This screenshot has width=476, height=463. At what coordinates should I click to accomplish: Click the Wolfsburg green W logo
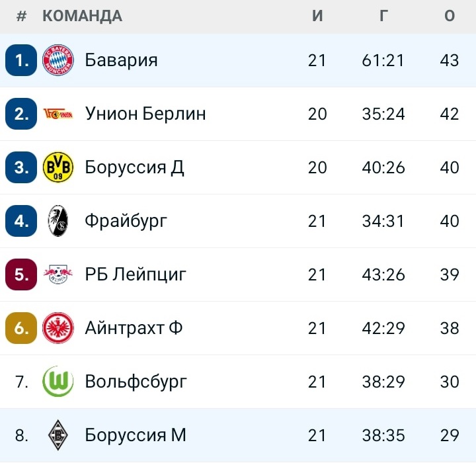58,382
